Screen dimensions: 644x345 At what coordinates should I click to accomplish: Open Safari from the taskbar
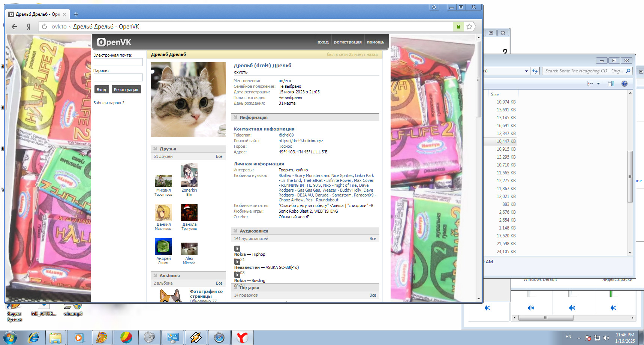219,337
